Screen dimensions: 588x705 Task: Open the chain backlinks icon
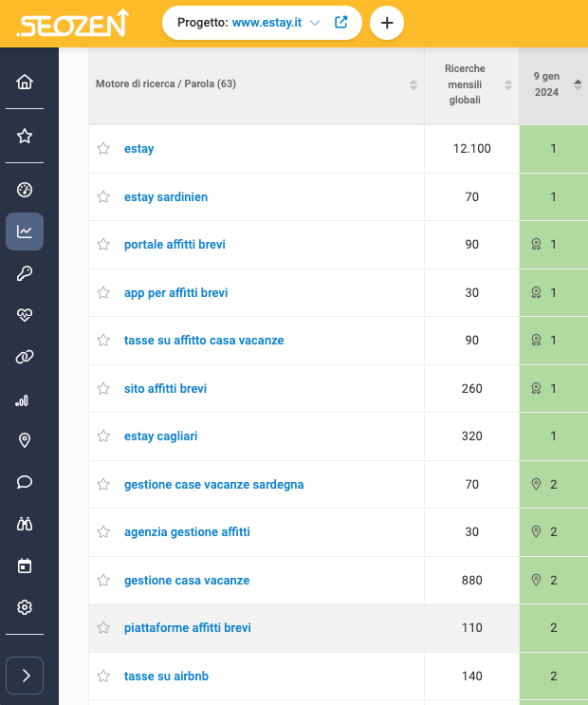pos(25,357)
